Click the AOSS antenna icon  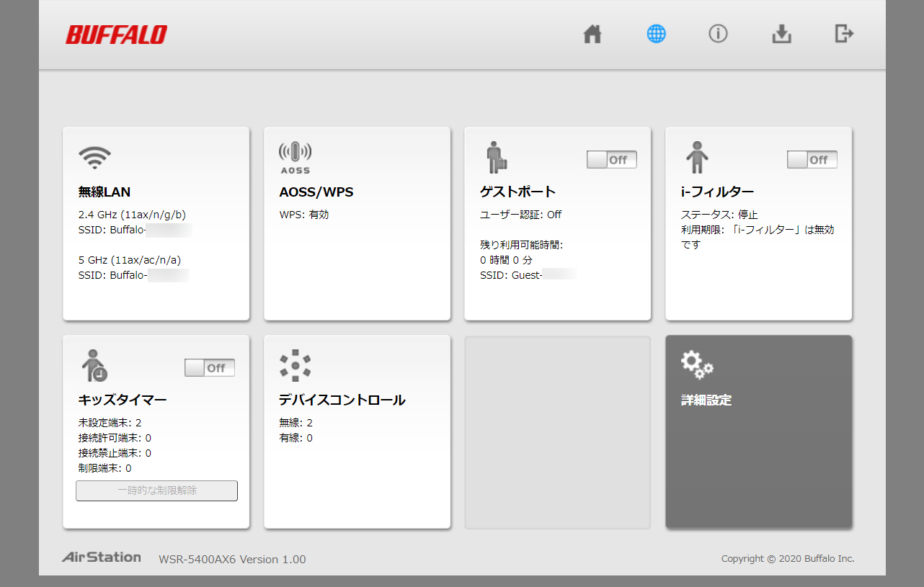tap(295, 158)
